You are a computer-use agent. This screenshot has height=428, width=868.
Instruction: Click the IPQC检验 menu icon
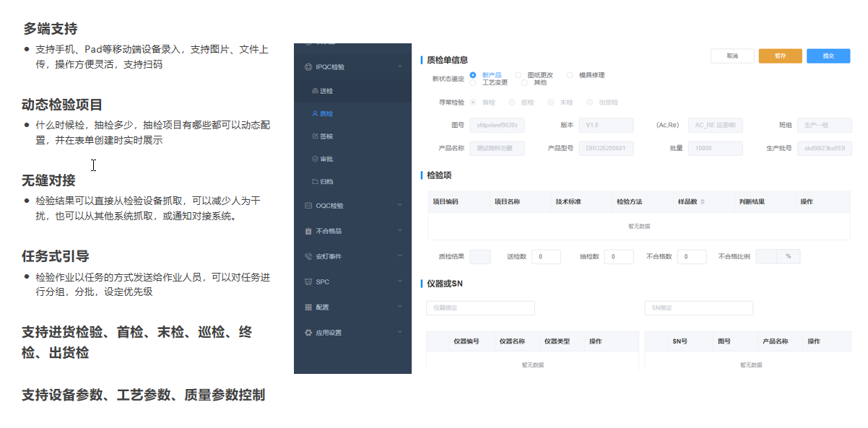(308, 67)
